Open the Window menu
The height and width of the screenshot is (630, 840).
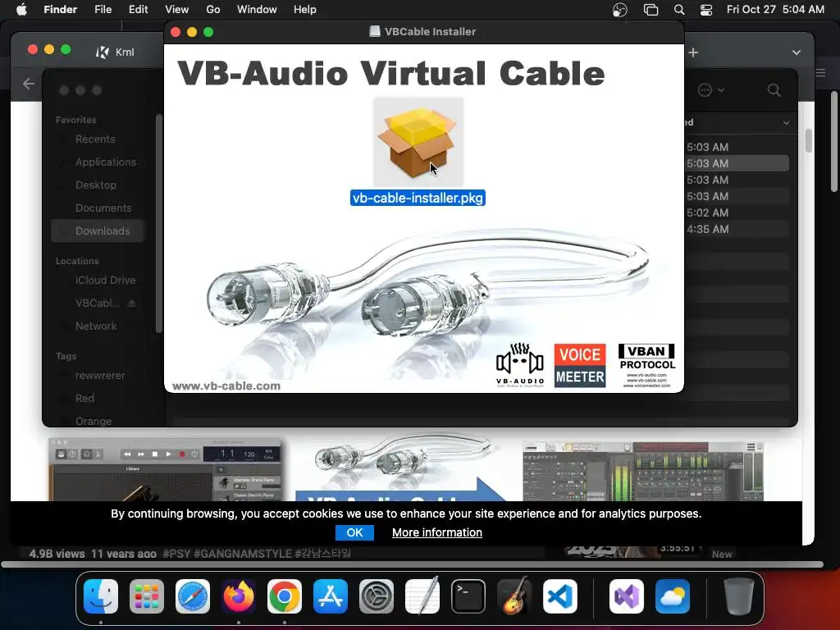[257, 10]
